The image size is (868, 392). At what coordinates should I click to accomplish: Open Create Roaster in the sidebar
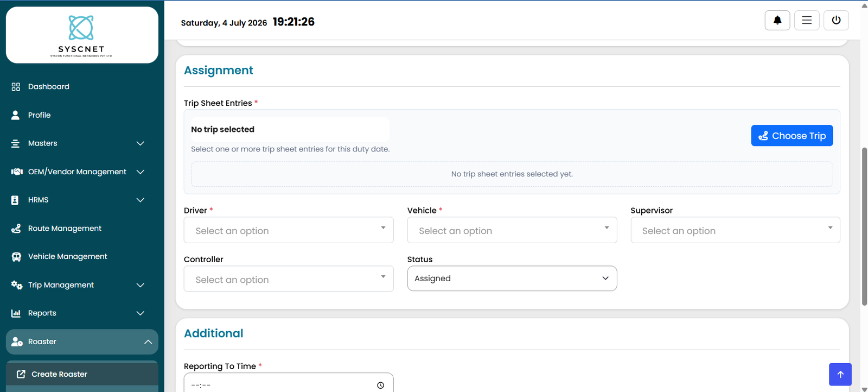coord(82,375)
